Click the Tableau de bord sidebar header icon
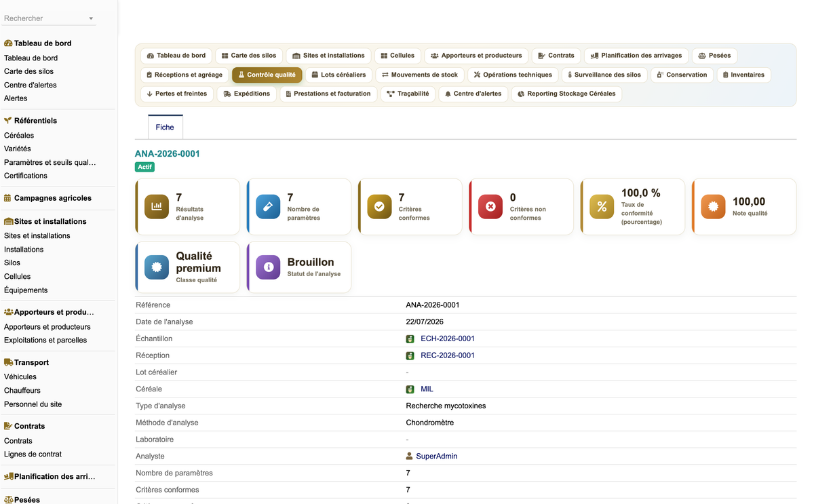 (x=8, y=43)
